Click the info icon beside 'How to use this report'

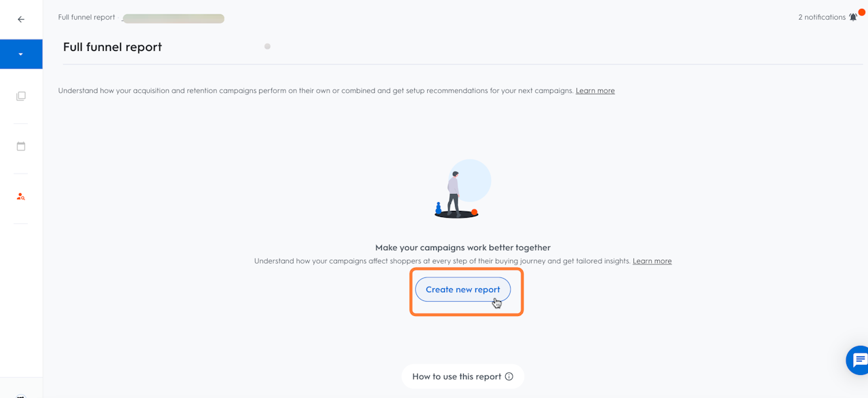point(509,376)
